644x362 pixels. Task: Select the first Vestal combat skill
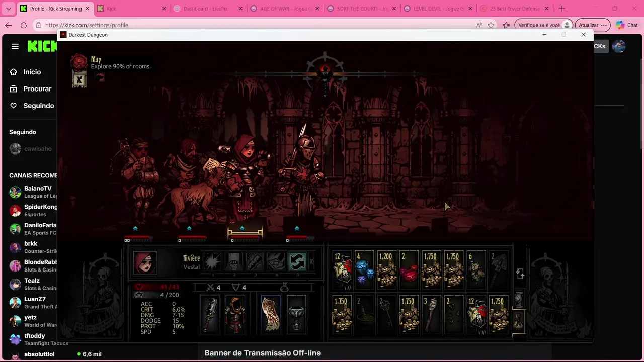(x=212, y=262)
